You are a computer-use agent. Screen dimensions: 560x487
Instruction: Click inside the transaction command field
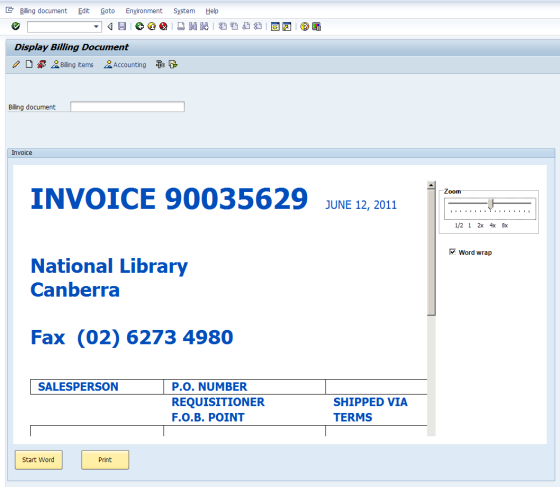click(x=60, y=27)
